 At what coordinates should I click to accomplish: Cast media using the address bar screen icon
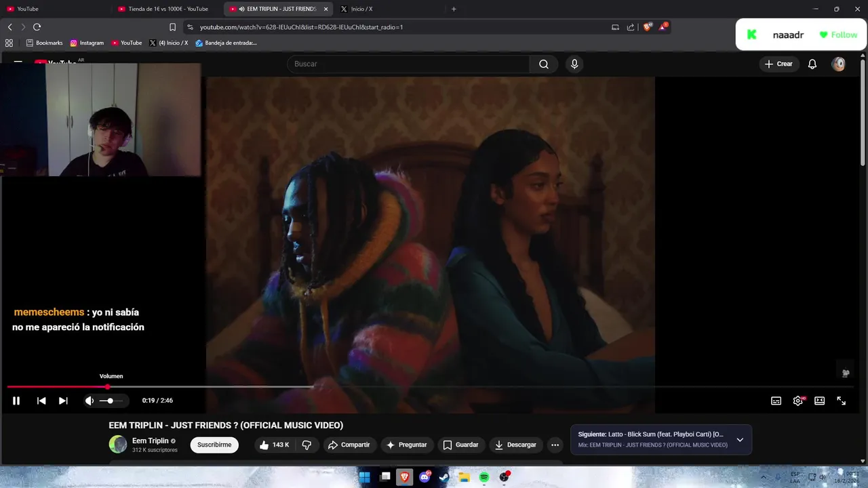coord(615,27)
